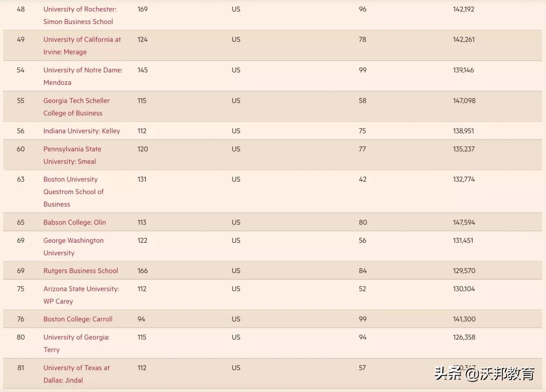Select rank 56 for Indiana Kelley
The image size is (546, 392).
[x=21, y=131]
